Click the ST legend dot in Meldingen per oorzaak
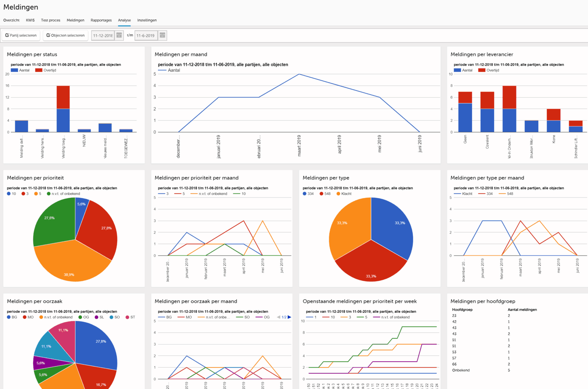Screen dimensions: 588x389 pyautogui.click(x=127, y=317)
